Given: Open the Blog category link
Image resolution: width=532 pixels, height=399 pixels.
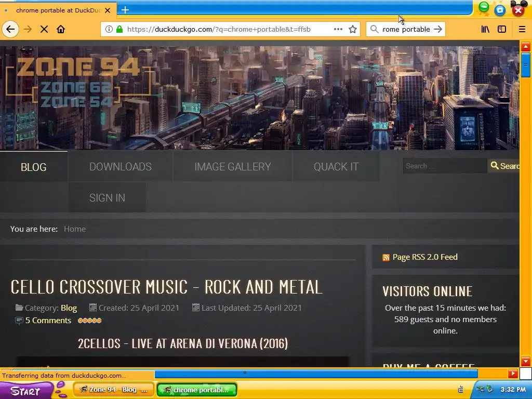Looking at the screenshot, I should tap(69, 308).
